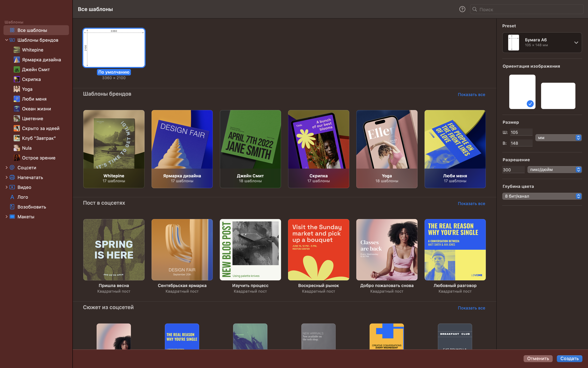This screenshot has width=588, height=368.
Task: Select the Воскресный рынок square post
Action: 318,250
